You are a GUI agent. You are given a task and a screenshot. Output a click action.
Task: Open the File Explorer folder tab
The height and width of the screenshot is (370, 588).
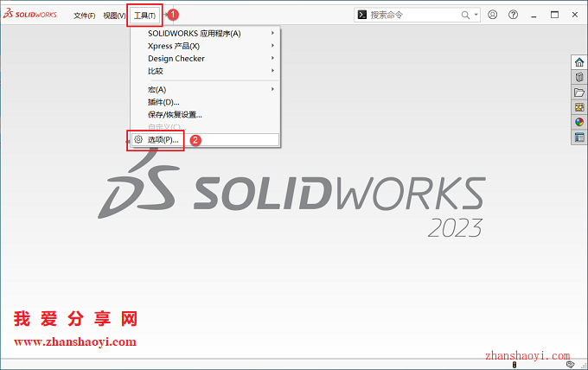click(x=579, y=92)
